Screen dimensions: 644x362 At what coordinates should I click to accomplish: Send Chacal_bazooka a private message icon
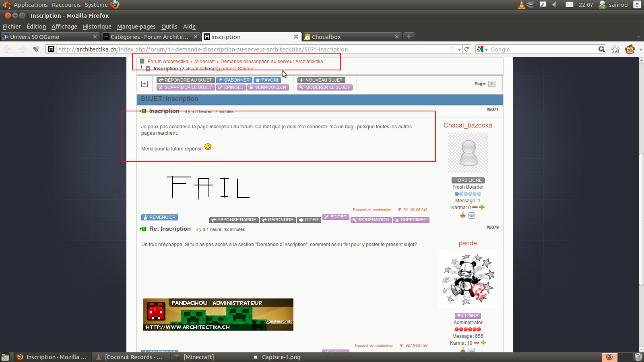tap(472, 216)
